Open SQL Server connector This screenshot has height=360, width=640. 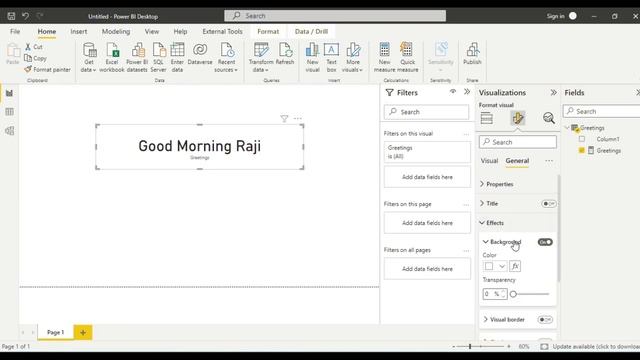click(158, 58)
